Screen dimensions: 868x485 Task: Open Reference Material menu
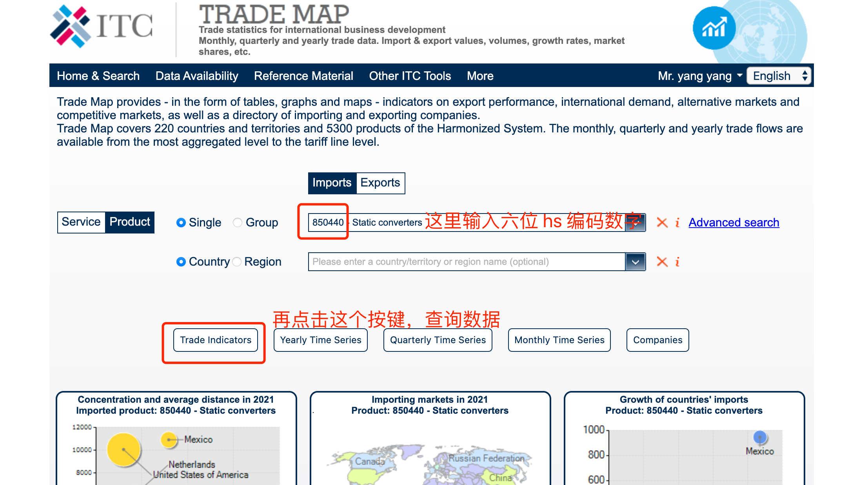pyautogui.click(x=303, y=76)
